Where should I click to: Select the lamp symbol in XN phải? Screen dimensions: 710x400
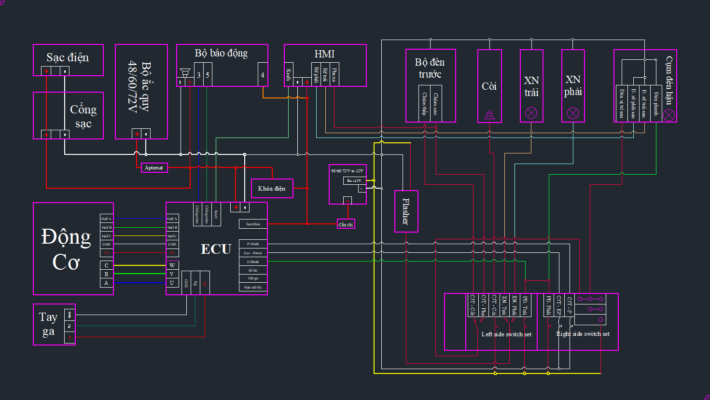click(572, 114)
